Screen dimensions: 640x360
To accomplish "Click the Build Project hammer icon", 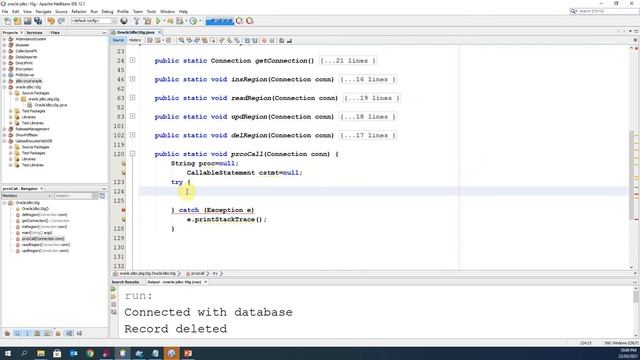I will [137, 21].
